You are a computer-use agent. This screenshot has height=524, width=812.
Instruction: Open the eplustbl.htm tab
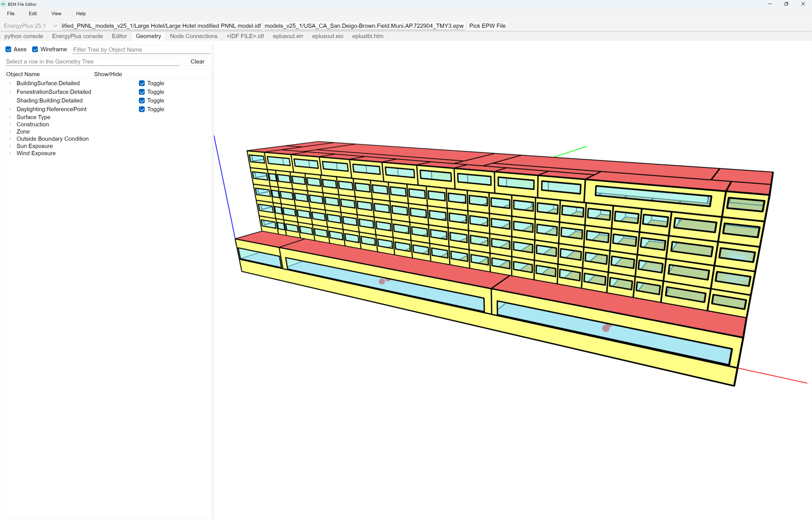tap(368, 36)
